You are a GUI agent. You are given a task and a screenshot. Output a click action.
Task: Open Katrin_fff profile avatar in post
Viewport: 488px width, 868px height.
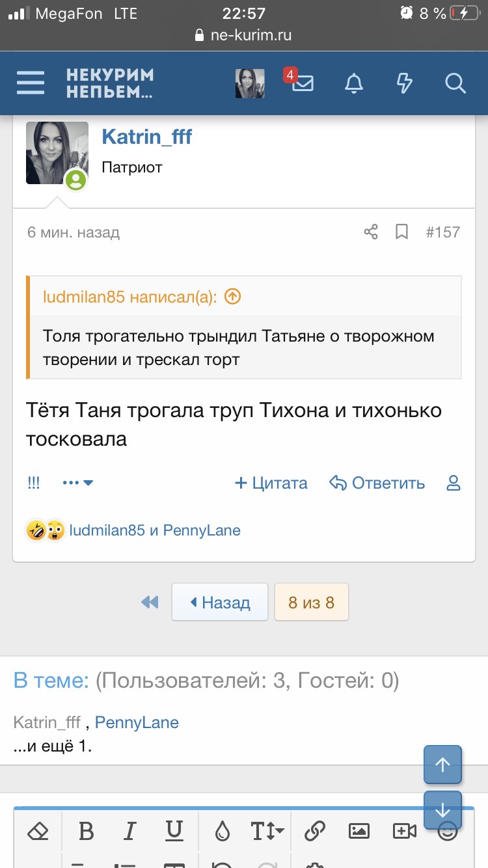click(x=57, y=153)
